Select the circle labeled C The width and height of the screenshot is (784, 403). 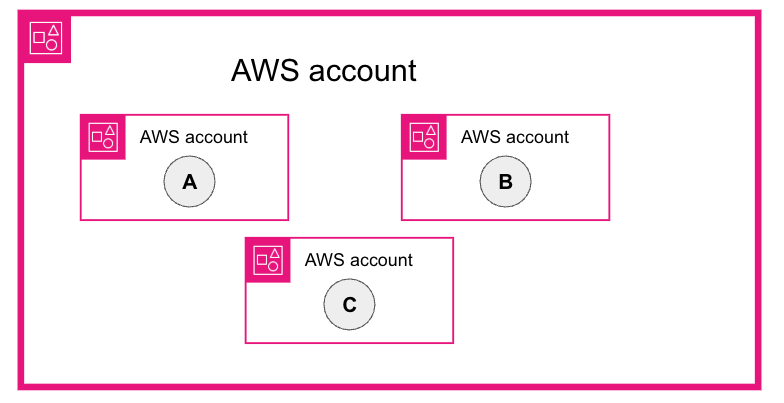point(349,305)
